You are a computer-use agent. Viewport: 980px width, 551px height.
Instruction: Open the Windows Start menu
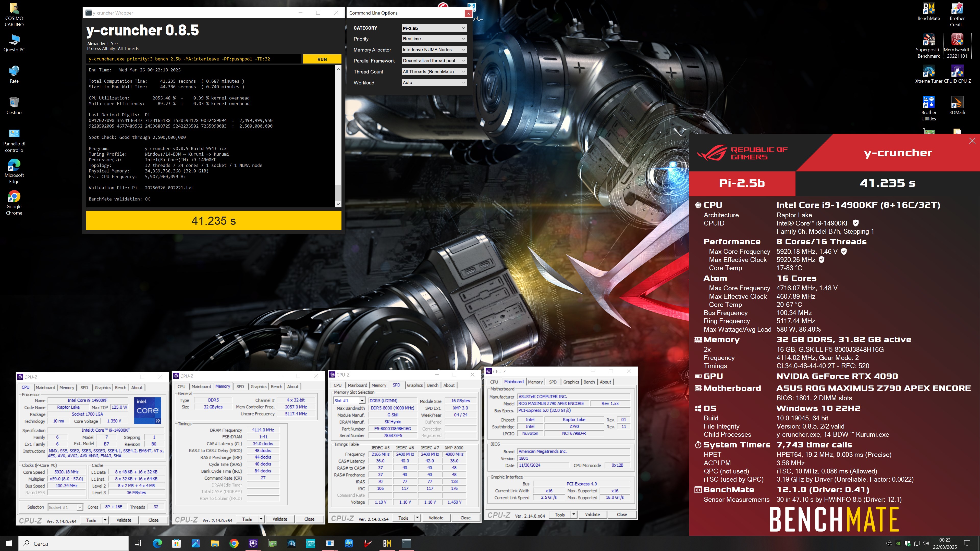click(x=9, y=543)
